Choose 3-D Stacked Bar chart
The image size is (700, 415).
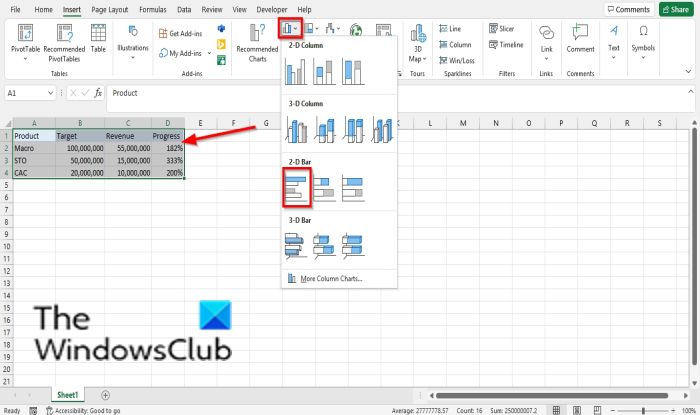click(x=325, y=246)
